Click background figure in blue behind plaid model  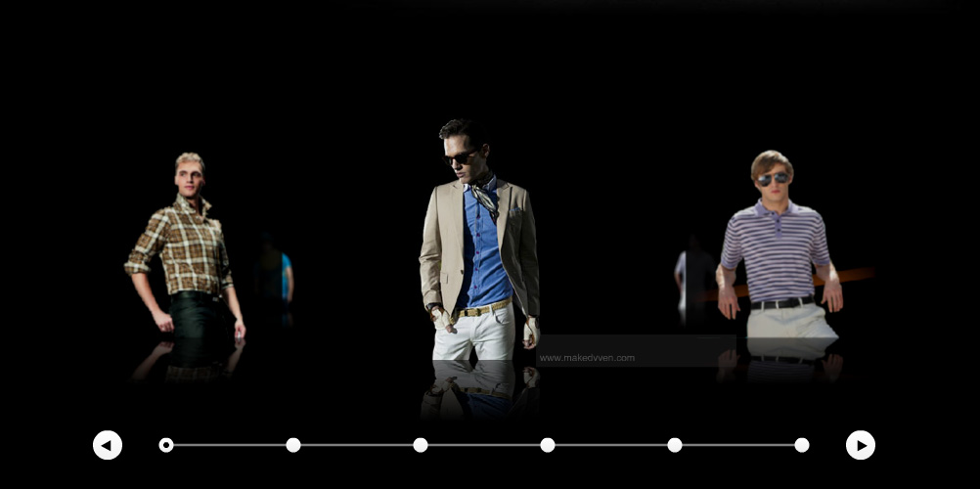[284, 276]
